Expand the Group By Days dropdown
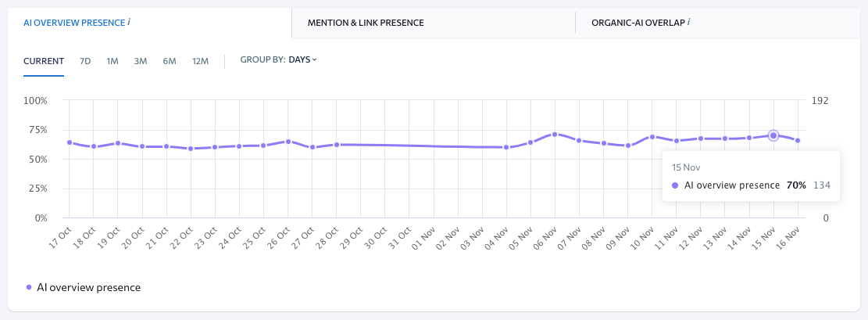Image resolution: width=868 pixels, height=320 pixels. point(302,60)
